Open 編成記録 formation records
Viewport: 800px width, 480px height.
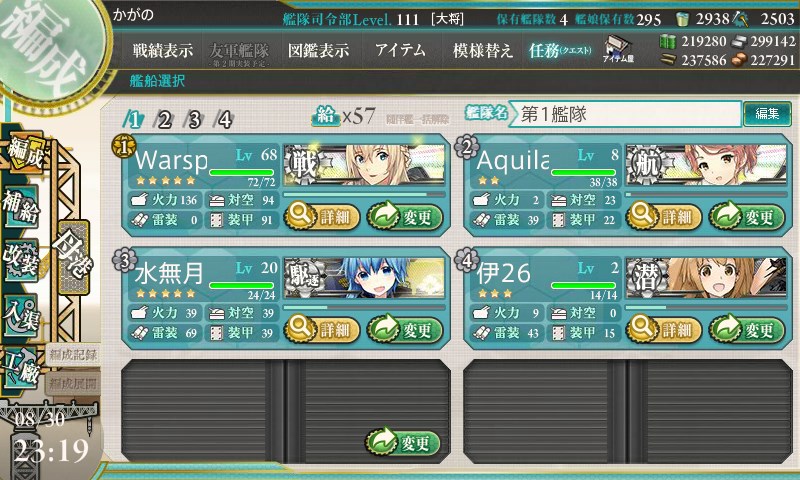pyautogui.click(x=73, y=355)
